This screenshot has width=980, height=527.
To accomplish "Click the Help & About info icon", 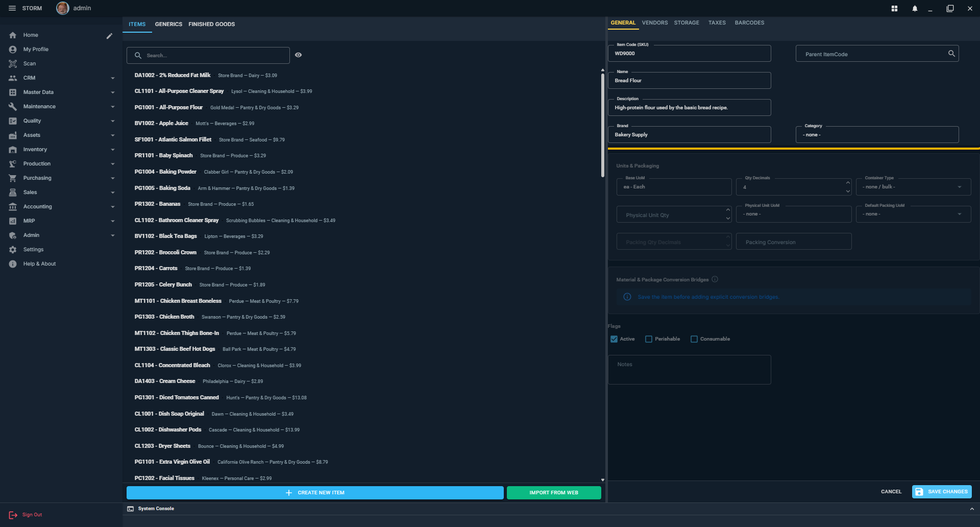I will pos(13,264).
